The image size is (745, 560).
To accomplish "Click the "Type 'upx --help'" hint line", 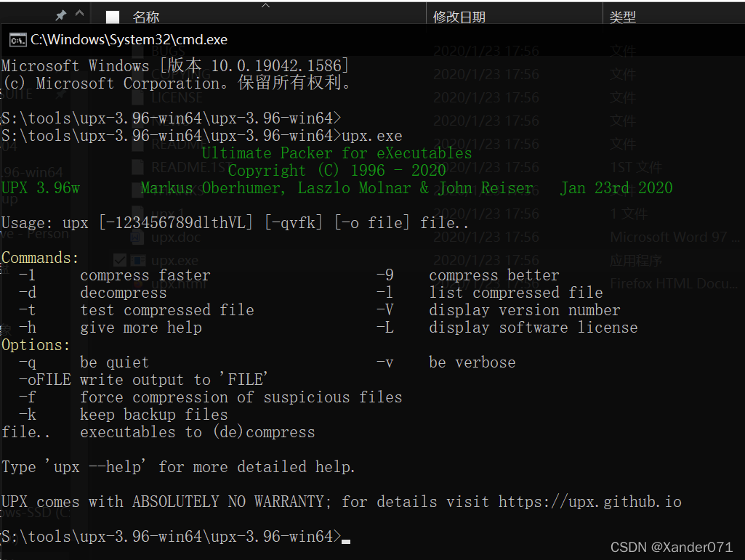I will pos(178,467).
